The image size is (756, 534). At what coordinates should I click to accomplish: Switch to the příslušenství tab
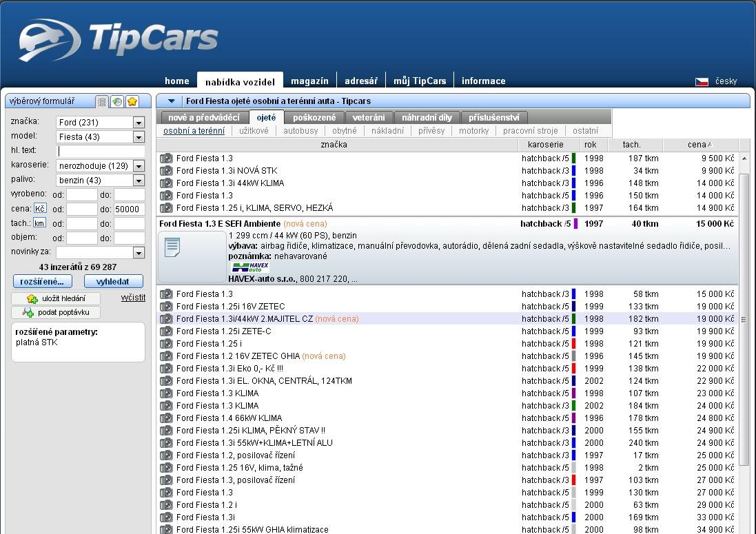pyautogui.click(x=494, y=118)
